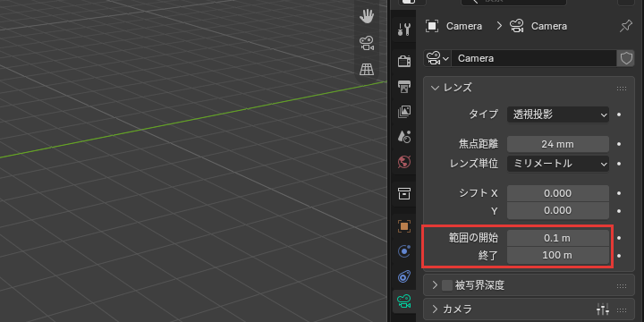
Task: Expand the 被写界深度 panel
Action: pyautogui.click(x=435, y=285)
